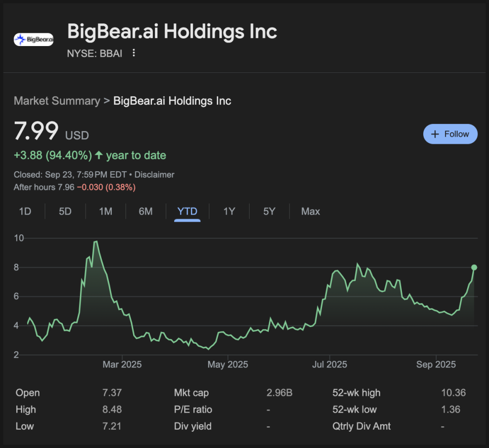Switch chart to 5Y range
Viewport: 489px width, 448px height.
click(269, 212)
